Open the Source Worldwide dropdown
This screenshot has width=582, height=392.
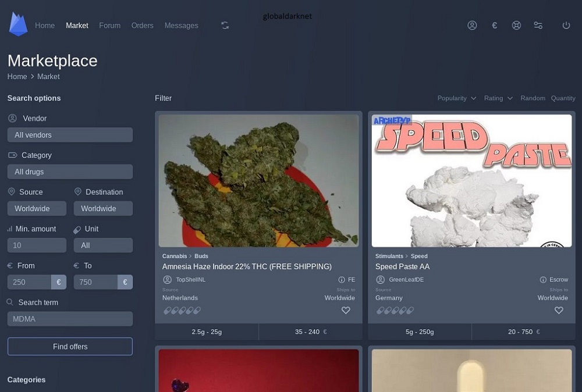(37, 209)
